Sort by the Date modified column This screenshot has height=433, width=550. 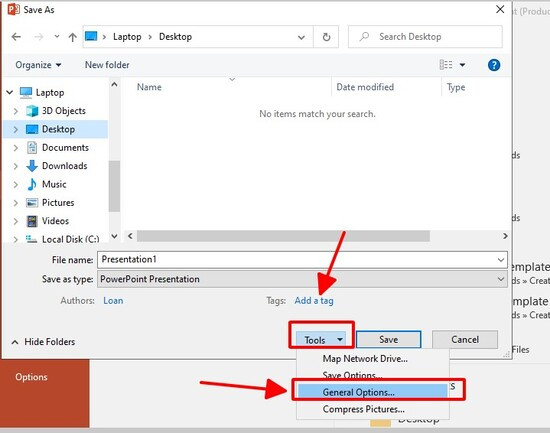[365, 87]
